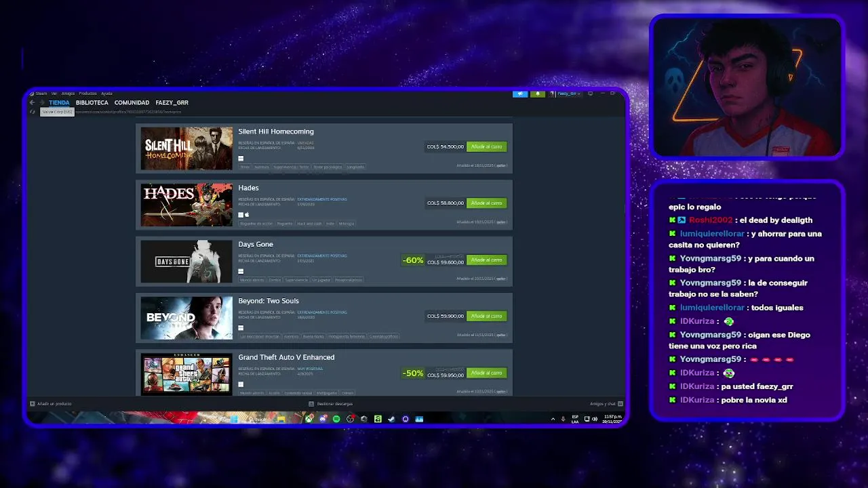Go back with the Steam back arrow
868x488 pixels.
pyautogui.click(x=32, y=102)
